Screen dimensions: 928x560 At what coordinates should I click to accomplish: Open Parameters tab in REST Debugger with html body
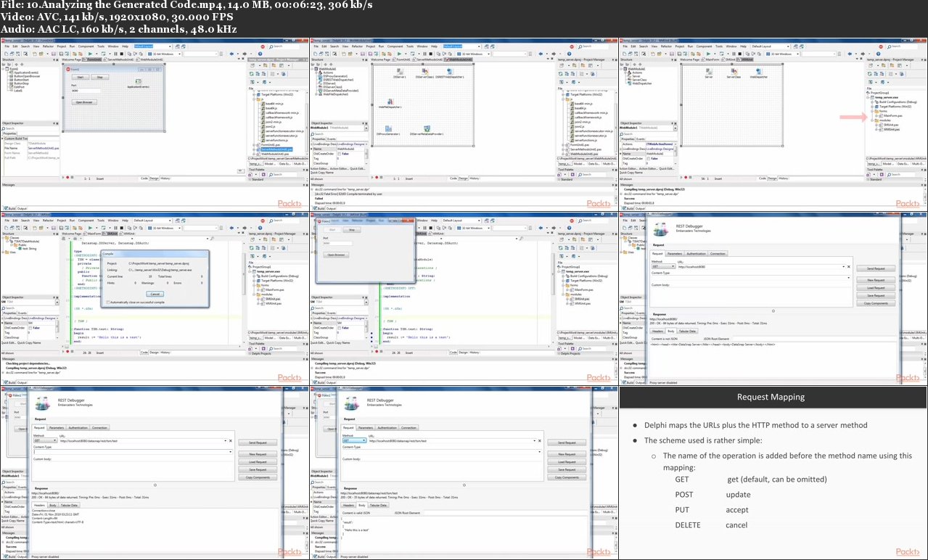pyautogui.click(x=675, y=254)
